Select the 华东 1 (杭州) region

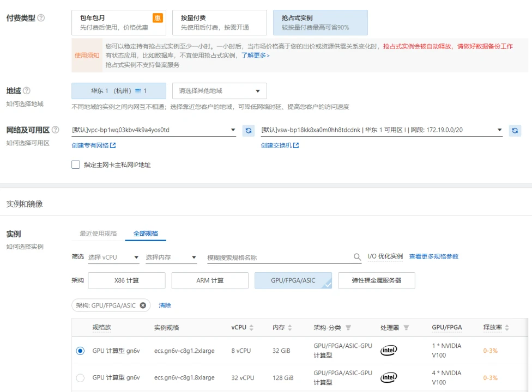click(119, 91)
